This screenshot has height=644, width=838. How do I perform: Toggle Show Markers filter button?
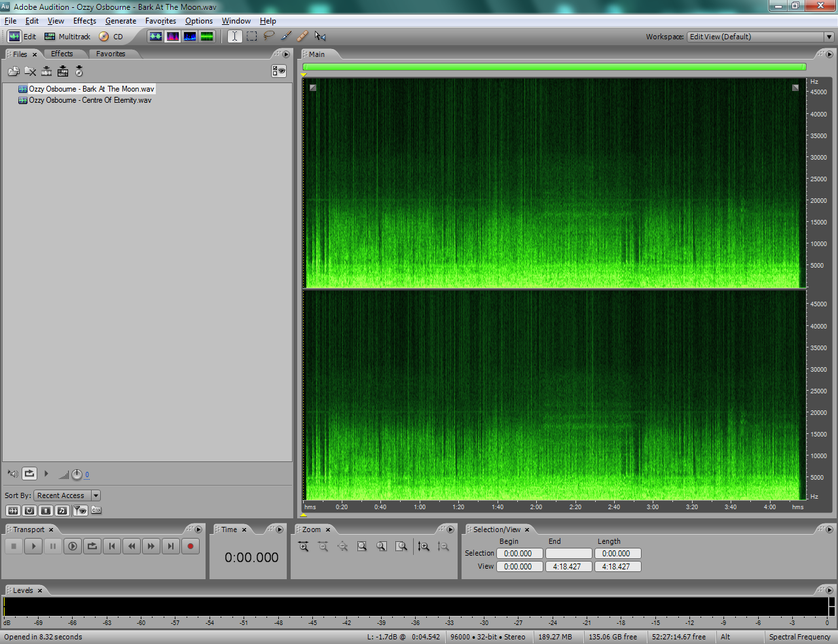click(80, 510)
